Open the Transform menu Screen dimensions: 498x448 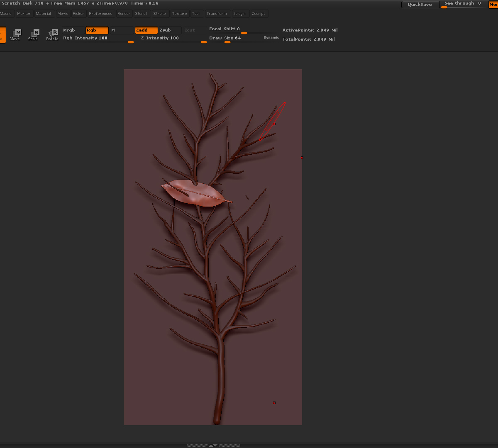217,14
